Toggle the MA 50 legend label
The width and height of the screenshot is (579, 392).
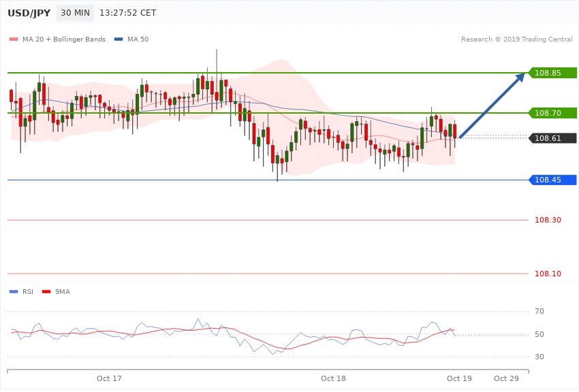[x=138, y=39]
